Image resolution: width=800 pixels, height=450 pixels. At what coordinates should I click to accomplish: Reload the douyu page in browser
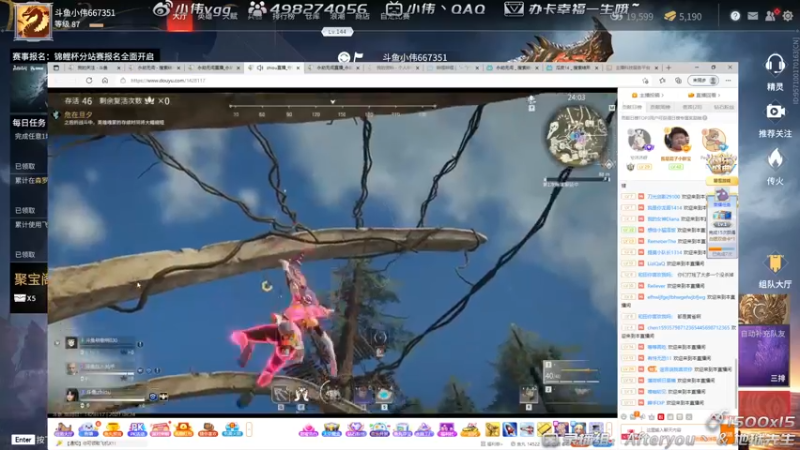pos(89,81)
